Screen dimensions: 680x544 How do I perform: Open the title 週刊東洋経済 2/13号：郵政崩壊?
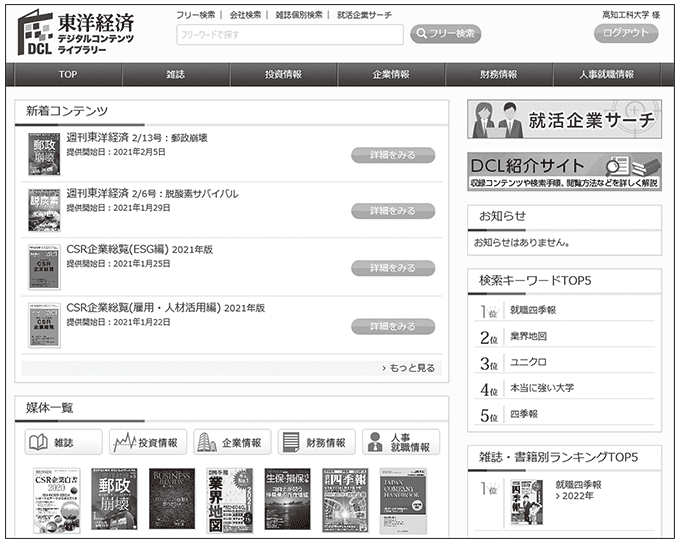pos(137,138)
